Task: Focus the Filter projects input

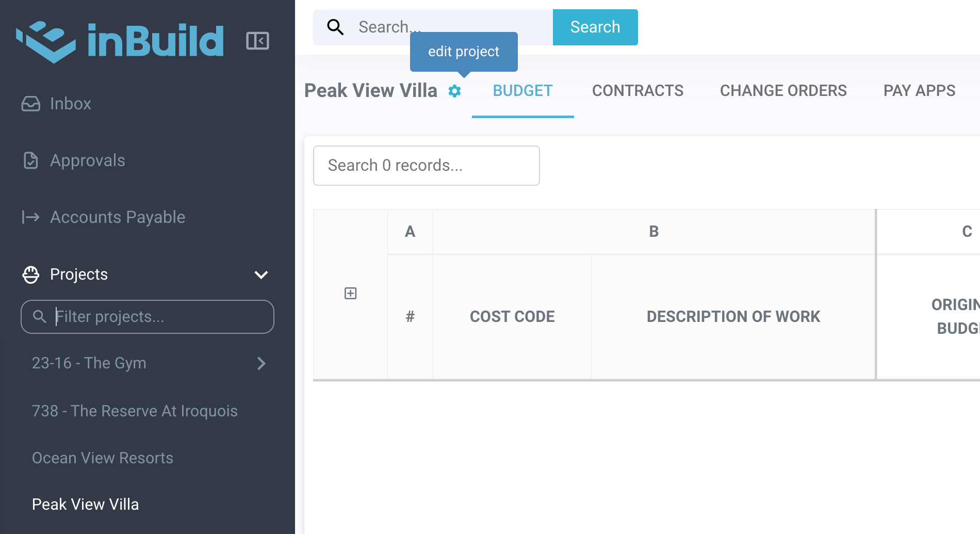Action: pyautogui.click(x=155, y=317)
